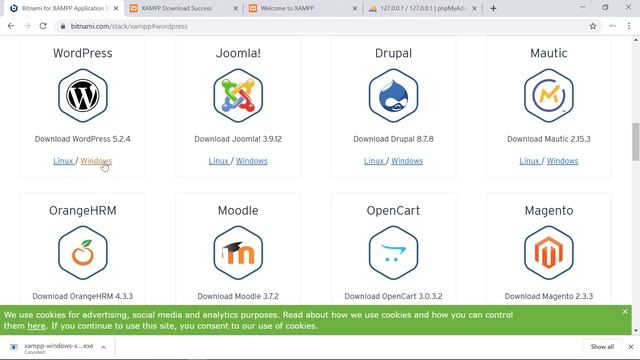Image resolution: width=640 pixels, height=360 pixels.
Task: Click Drupal Windows download link
Action: pos(407,161)
